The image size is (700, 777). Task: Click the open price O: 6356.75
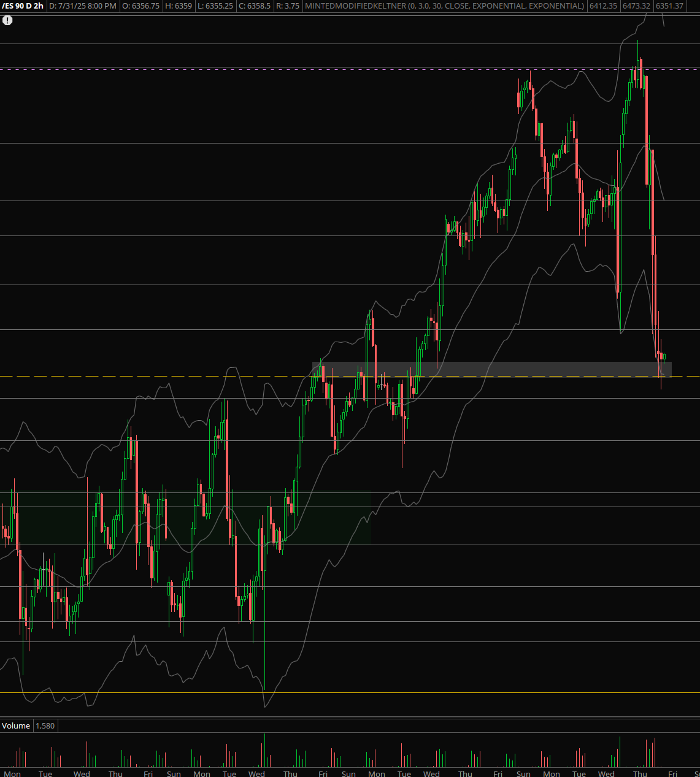140,6
